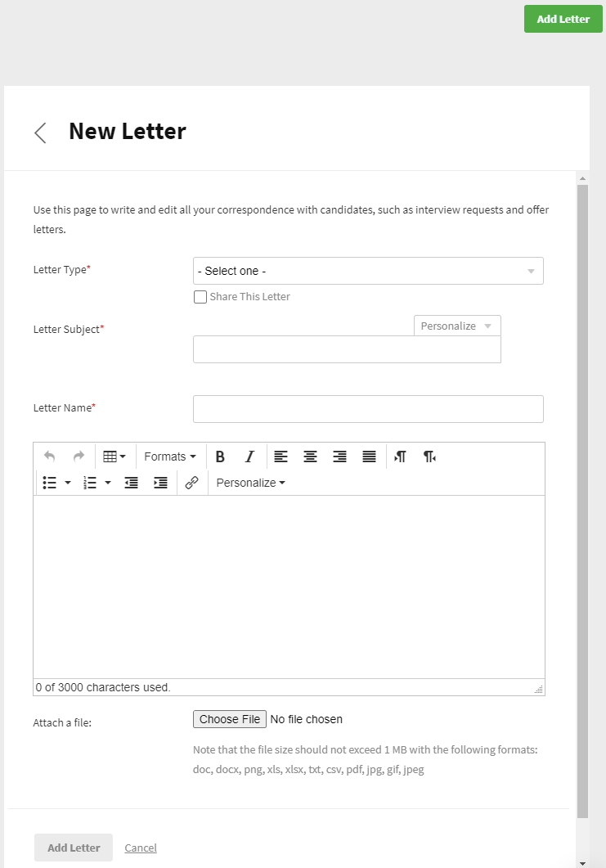Set left-to-right text direction
Screen dimensions: 606x868
click(x=400, y=456)
